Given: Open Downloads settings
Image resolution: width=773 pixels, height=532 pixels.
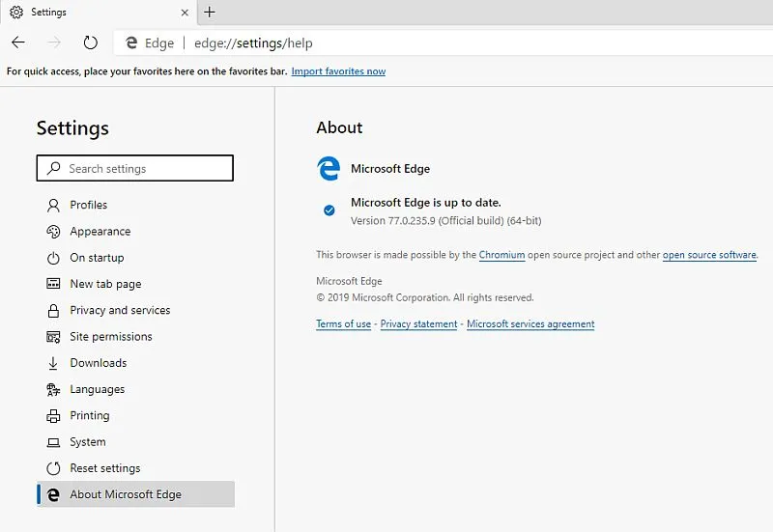Looking at the screenshot, I should pos(135,363).
